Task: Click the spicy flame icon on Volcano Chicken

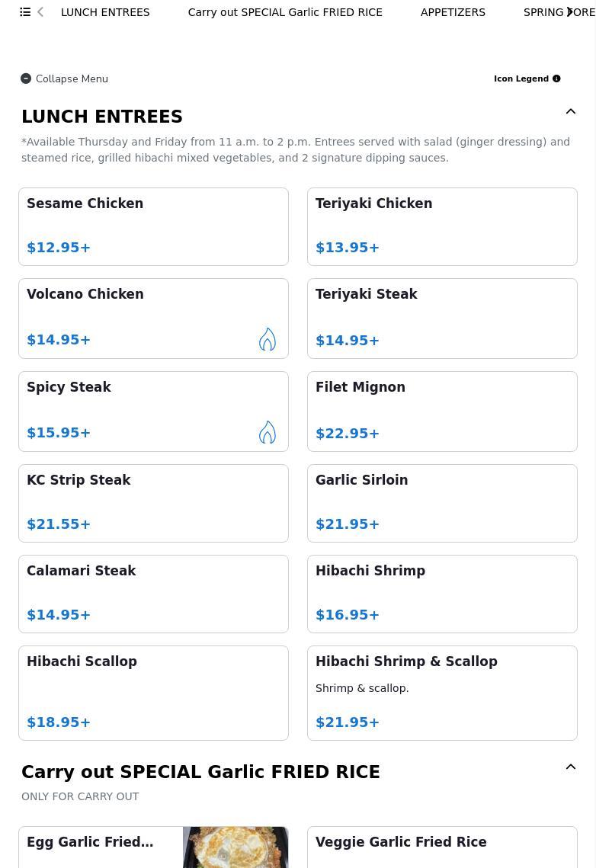Action: point(268,339)
